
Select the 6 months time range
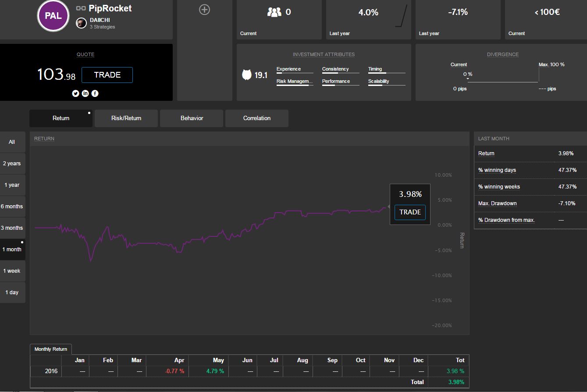(12, 207)
